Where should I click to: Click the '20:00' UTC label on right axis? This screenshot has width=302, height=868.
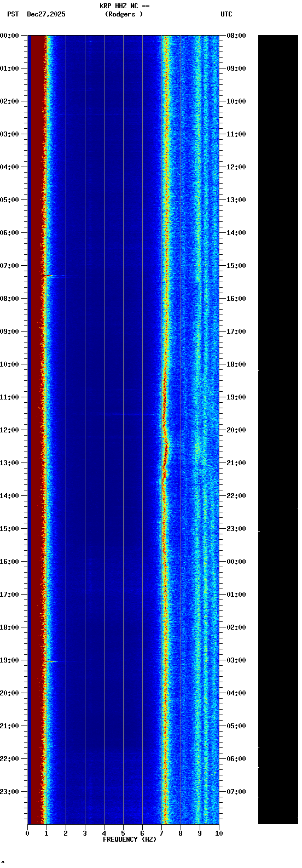[236, 430]
